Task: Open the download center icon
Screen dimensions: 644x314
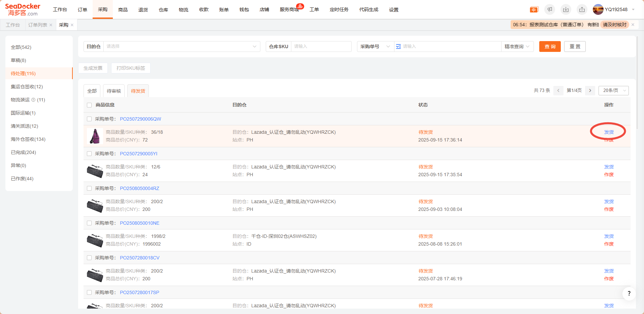Action: (x=566, y=9)
